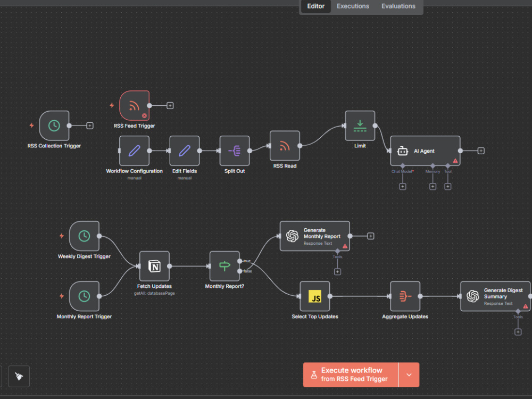Image resolution: width=532 pixels, height=399 pixels.
Task: Open the Execute workflow trigger dropdown arrow
Action: [409, 375]
